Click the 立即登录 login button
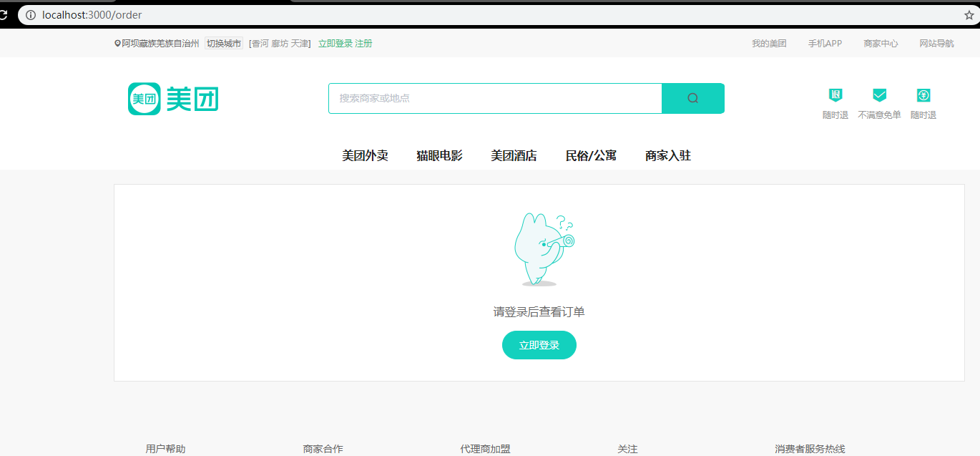This screenshot has width=980, height=456. click(x=539, y=344)
